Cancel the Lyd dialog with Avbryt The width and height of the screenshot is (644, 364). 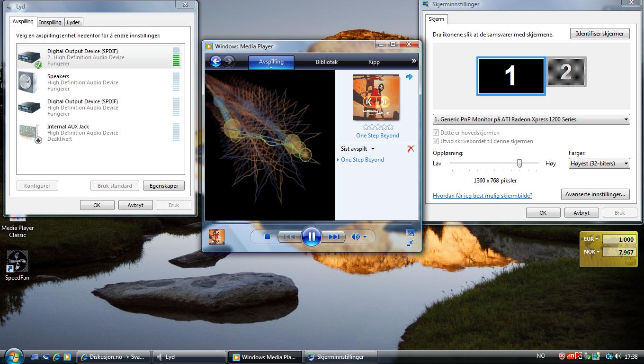[x=135, y=205]
